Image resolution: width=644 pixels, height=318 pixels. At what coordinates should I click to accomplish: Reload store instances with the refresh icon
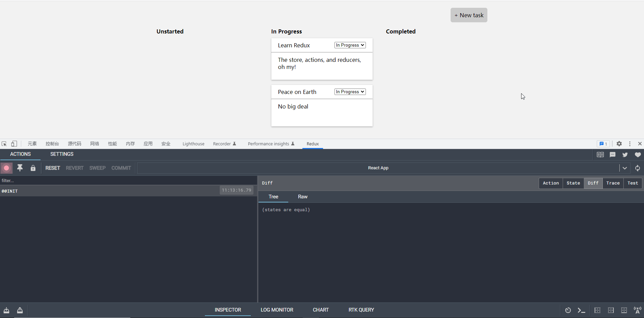(x=637, y=168)
